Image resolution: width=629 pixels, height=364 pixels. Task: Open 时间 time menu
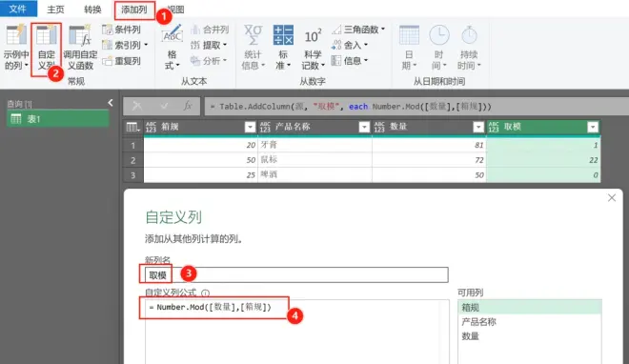point(438,48)
